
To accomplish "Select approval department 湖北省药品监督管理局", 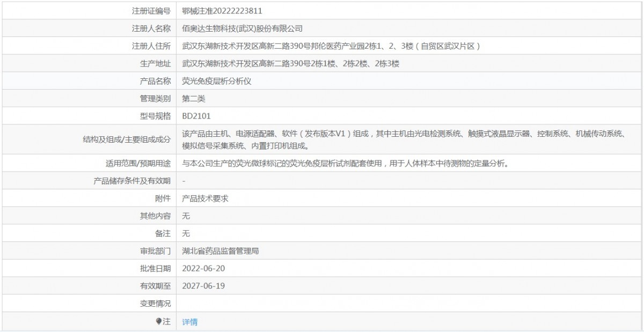I will pyautogui.click(x=221, y=251).
